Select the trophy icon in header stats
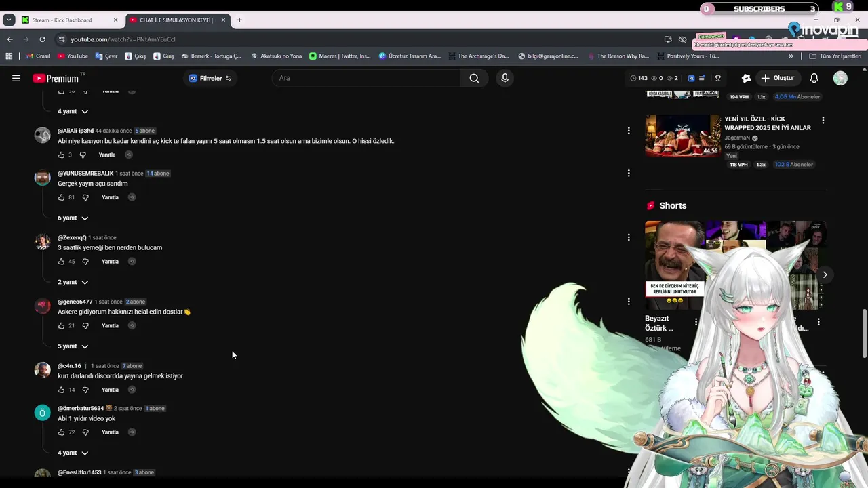The image size is (868, 488). click(x=717, y=78)
